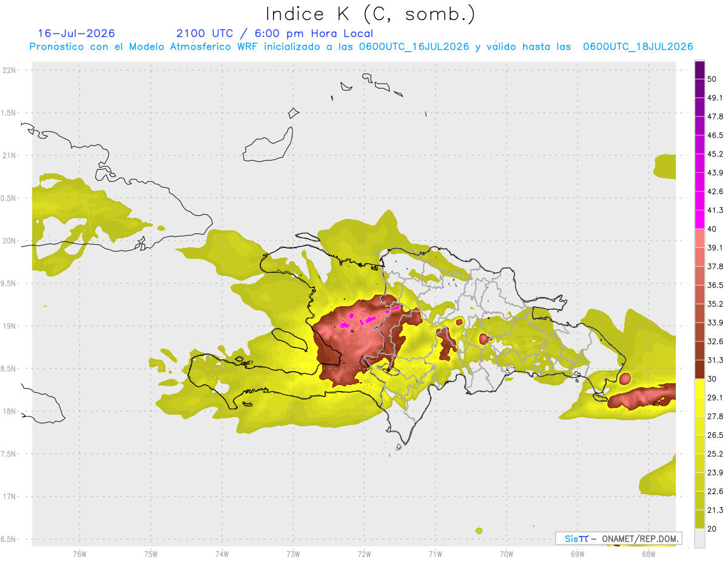Click the colorbar label "49.1"
Image resolution: width=728 pixels, height=562 pixels.
click(x=715, y=98)
